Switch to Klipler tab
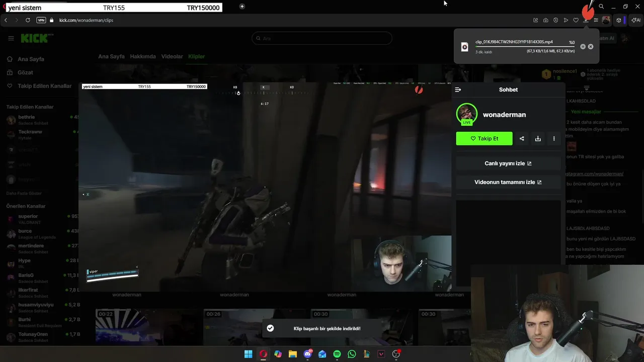Image resolution: width=644 pixels, height=362 pixels. tap(196, 56)
